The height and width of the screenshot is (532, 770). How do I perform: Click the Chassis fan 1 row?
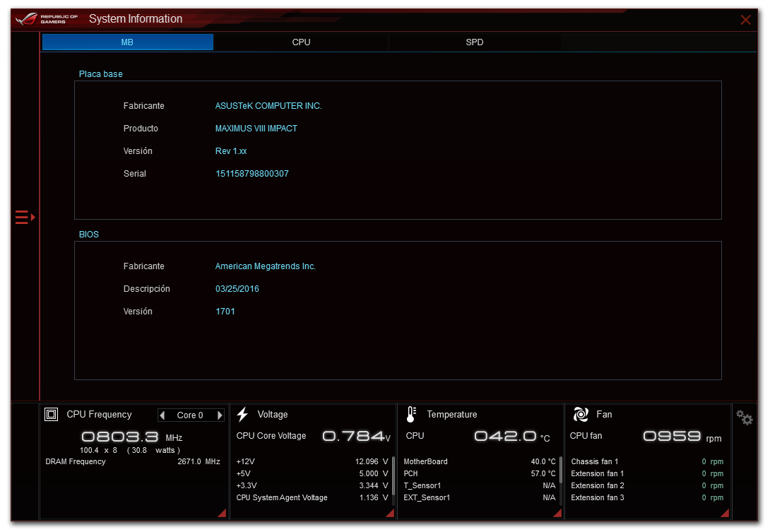[647, 462]
